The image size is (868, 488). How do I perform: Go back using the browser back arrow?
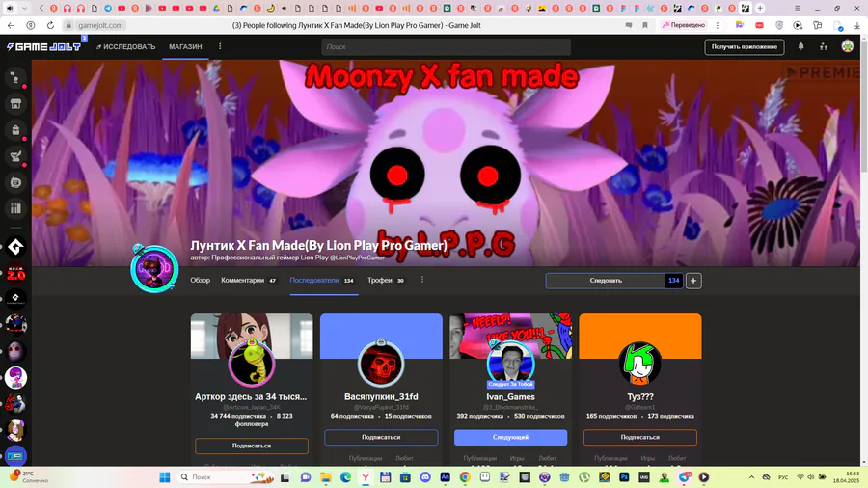coord(11,25)
